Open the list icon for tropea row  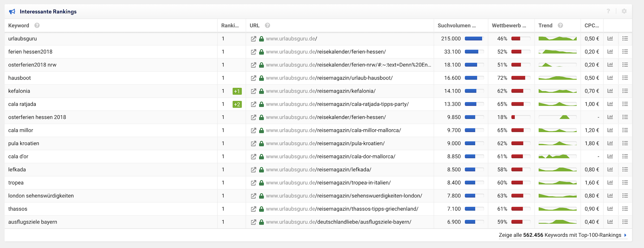(x=625, y=183)
